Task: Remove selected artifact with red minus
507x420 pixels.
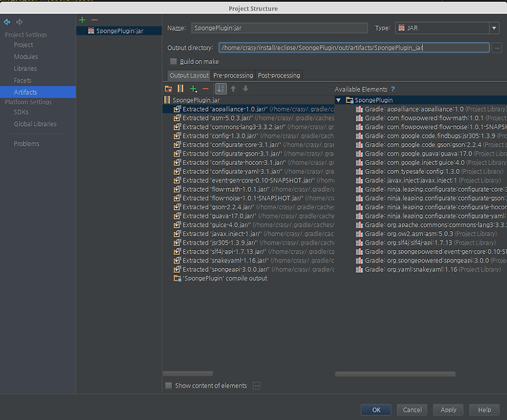Action: pos(94,20)
